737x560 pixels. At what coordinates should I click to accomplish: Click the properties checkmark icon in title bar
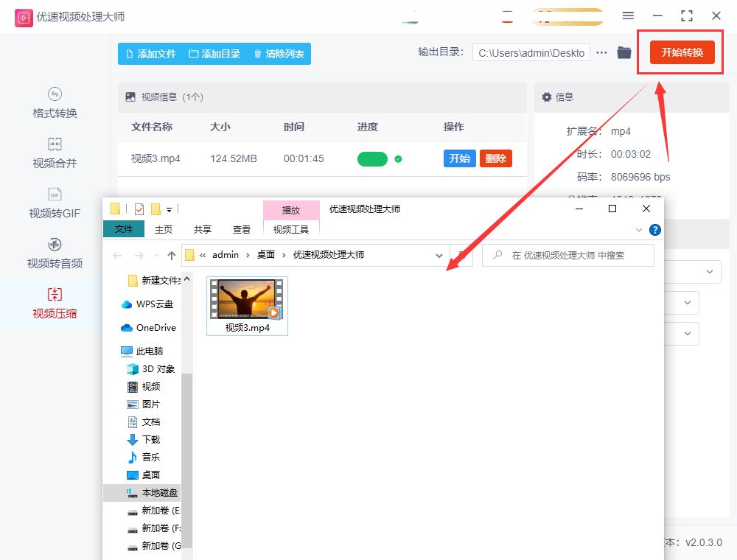[139, 209]
